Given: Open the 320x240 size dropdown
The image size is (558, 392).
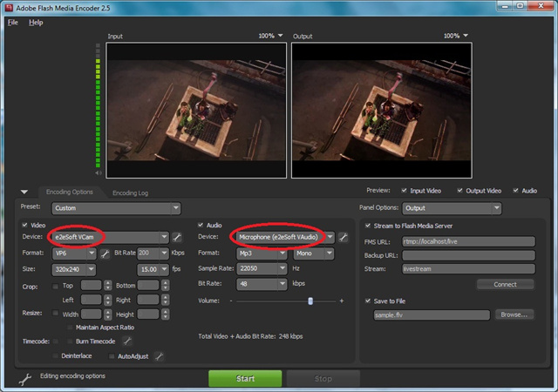Looking at the screenshot, I should (74, 269).
